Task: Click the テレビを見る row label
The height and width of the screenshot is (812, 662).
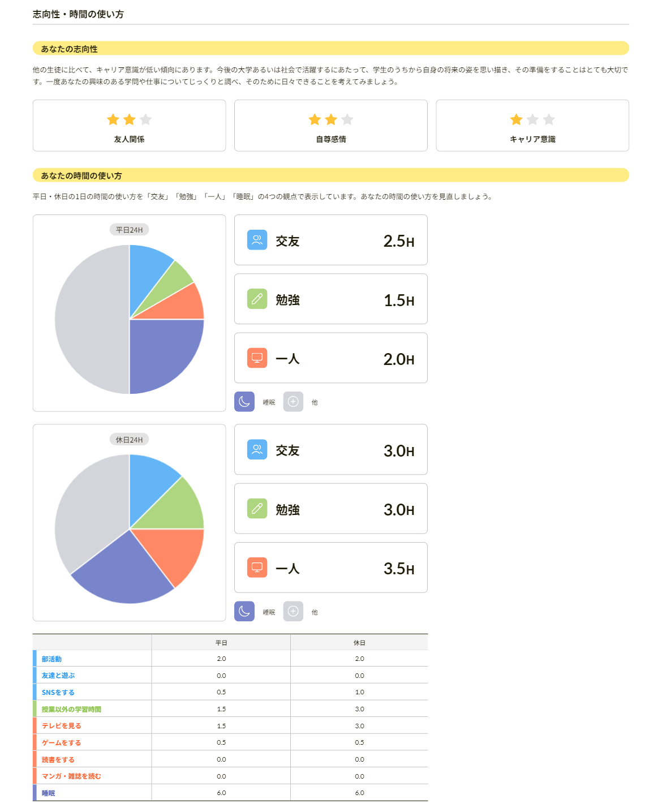Action: [x=61, y=726]
